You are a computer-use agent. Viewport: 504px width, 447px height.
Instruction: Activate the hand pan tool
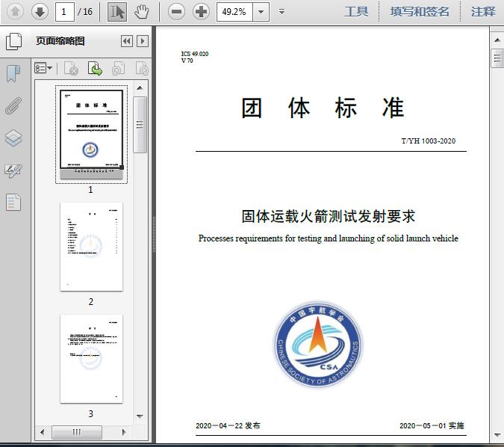click(x=141, y=12)
